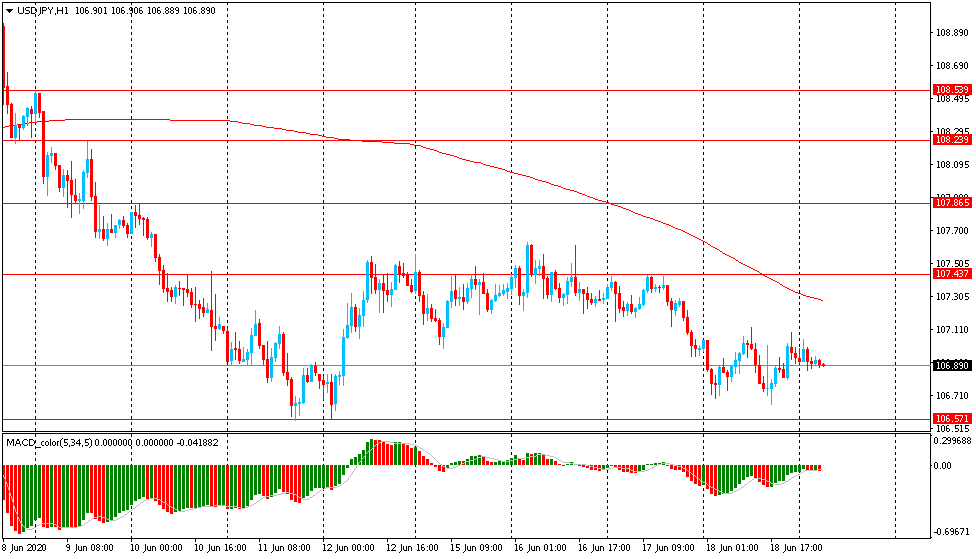Click the 106.710 price scale value
The width and height of the screenshot is (976, 559).
(952, 395)
